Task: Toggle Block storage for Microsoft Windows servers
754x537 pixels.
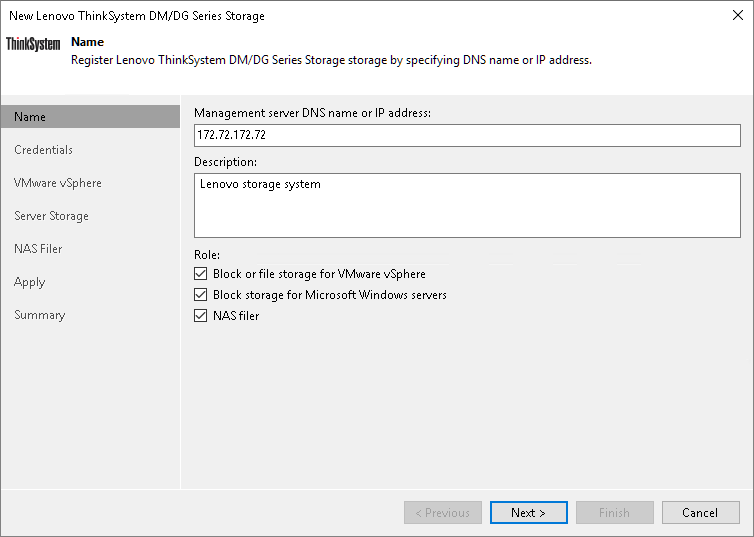Action: click(201, 295)
